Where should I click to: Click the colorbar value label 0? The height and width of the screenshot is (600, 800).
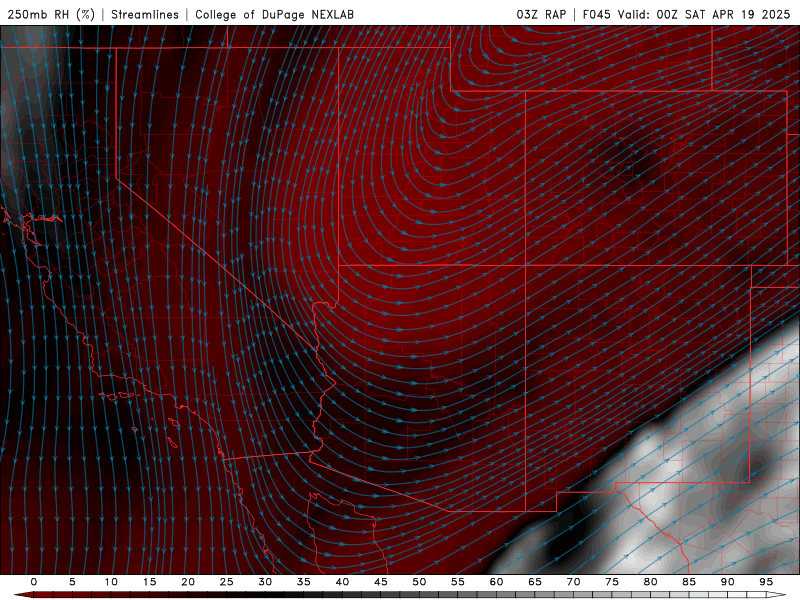[x=34, y=582]
